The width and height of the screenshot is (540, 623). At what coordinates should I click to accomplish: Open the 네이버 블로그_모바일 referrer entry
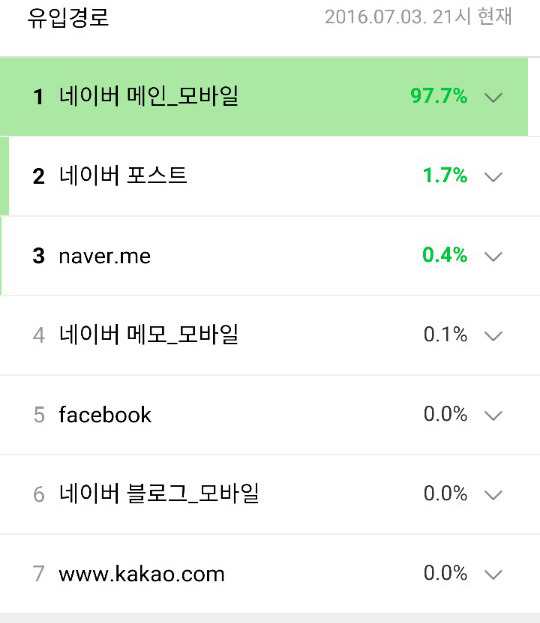coord(159,493)
